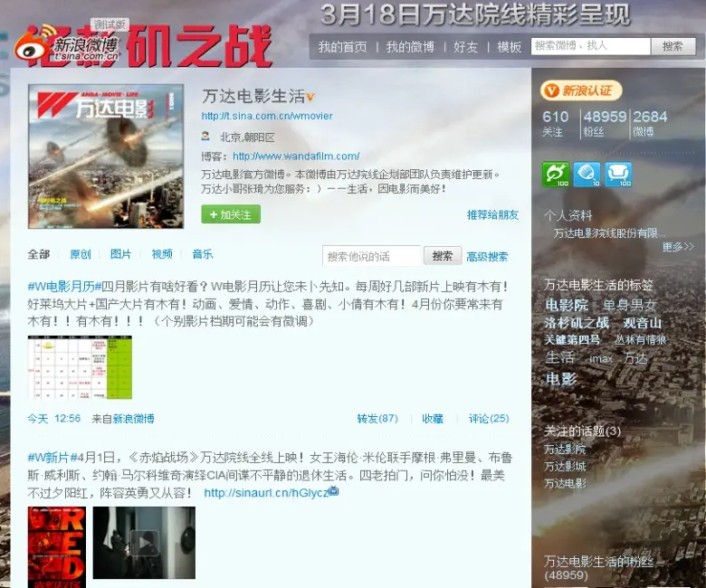Click the 新浪认证 certification badge

(581, 90)
